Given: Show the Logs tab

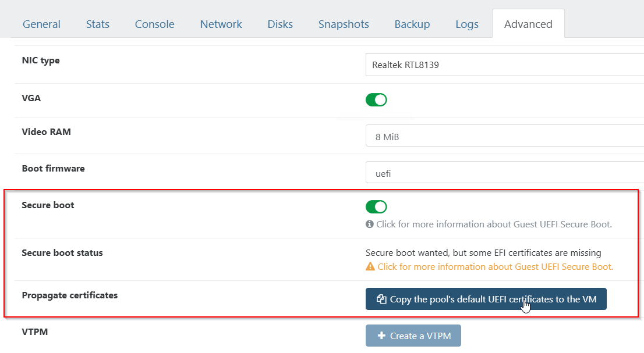Looking at the screenshot, I should point(467,24).
